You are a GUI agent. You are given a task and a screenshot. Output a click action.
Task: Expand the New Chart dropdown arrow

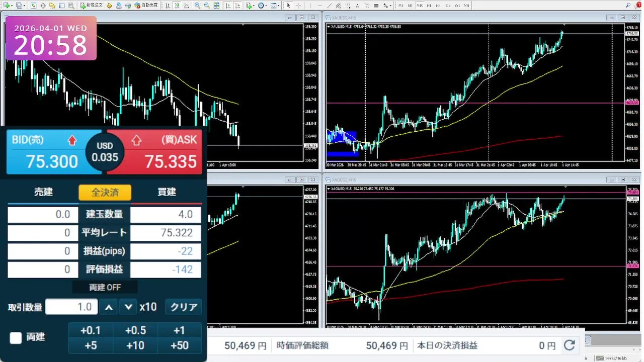pos(12,5)
